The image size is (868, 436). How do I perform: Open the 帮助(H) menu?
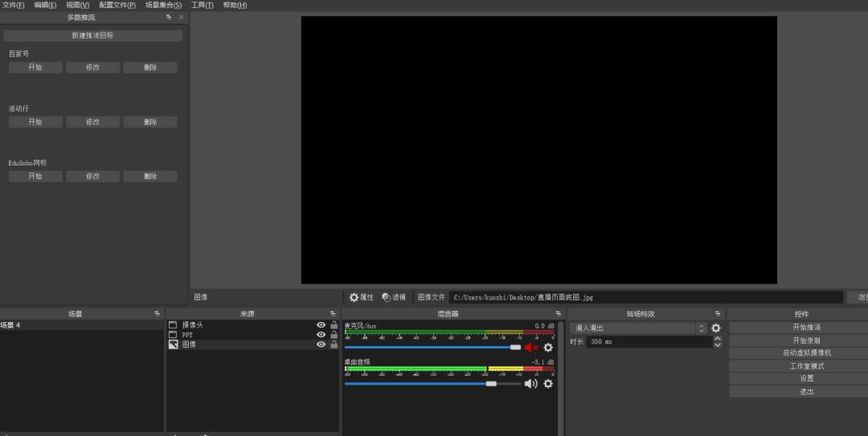(x=235, y=5)
